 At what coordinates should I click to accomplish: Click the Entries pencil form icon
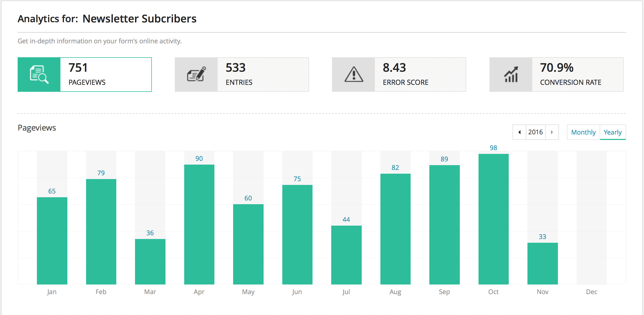196,75
